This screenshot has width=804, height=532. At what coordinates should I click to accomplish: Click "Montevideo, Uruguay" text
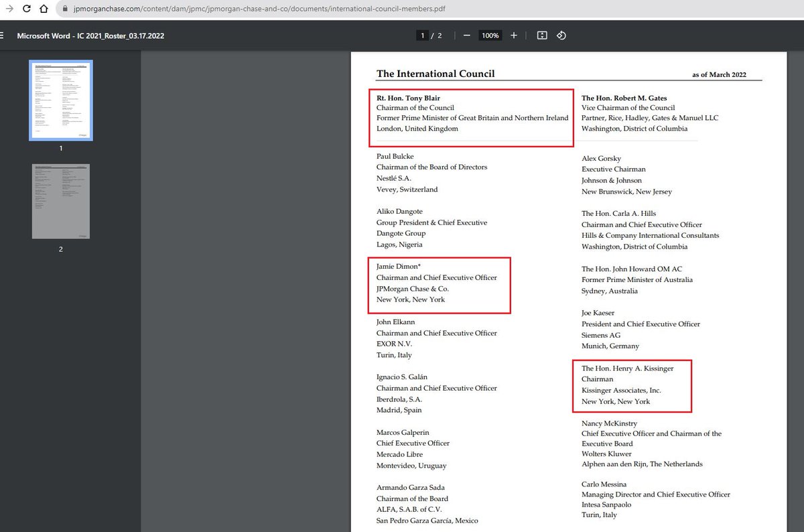coord(411,466)
